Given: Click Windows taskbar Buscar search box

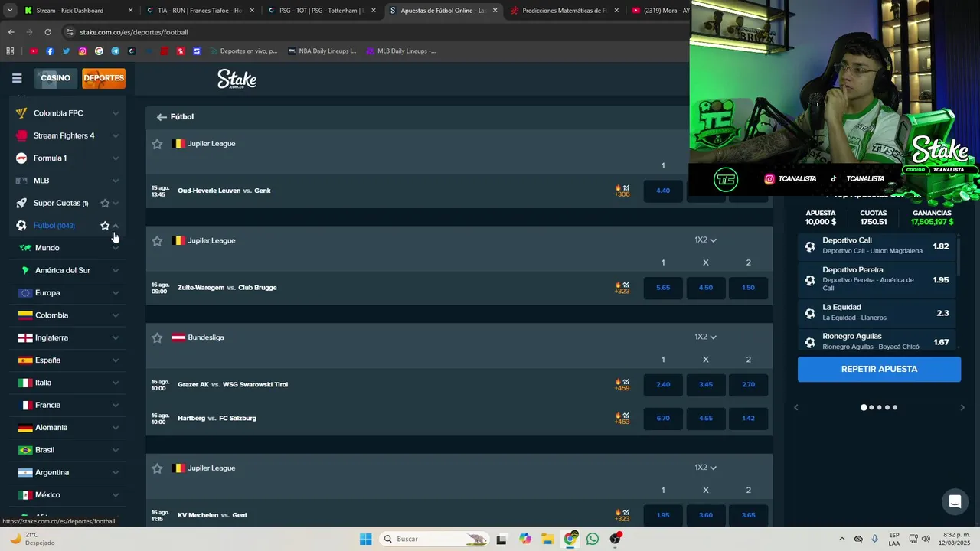Looking at the screenshot, I should pos(435,539).
